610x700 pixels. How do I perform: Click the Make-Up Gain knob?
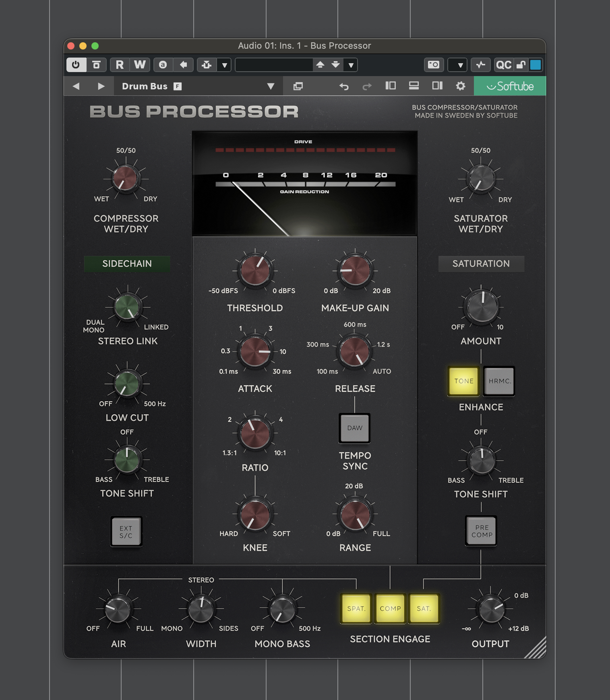pyautogui.click(x=355, y=271)
